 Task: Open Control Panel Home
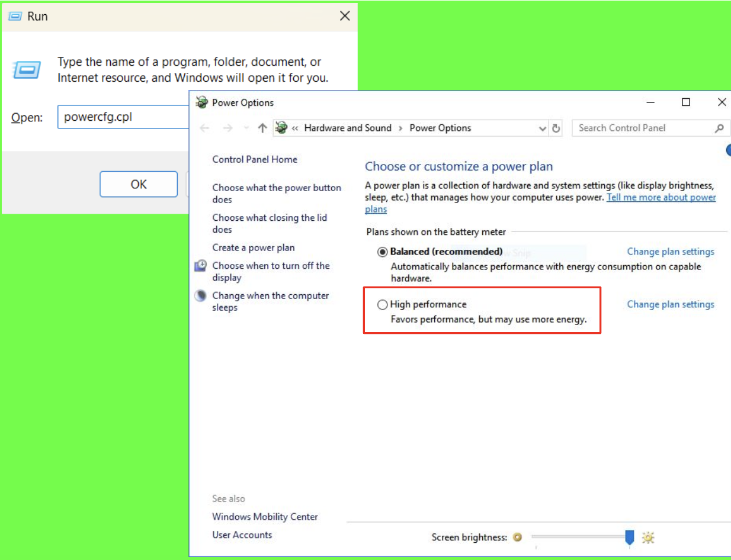[255, 159]
